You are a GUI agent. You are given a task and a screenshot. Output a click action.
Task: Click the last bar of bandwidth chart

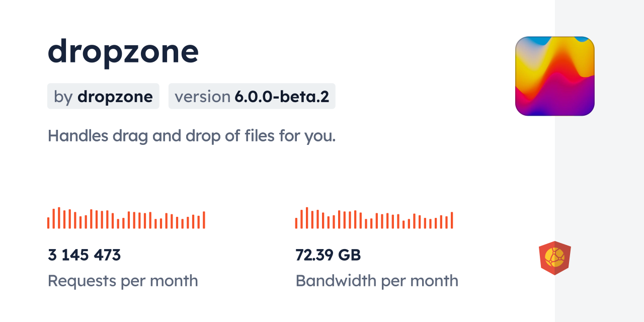click(x=452, y=220)
